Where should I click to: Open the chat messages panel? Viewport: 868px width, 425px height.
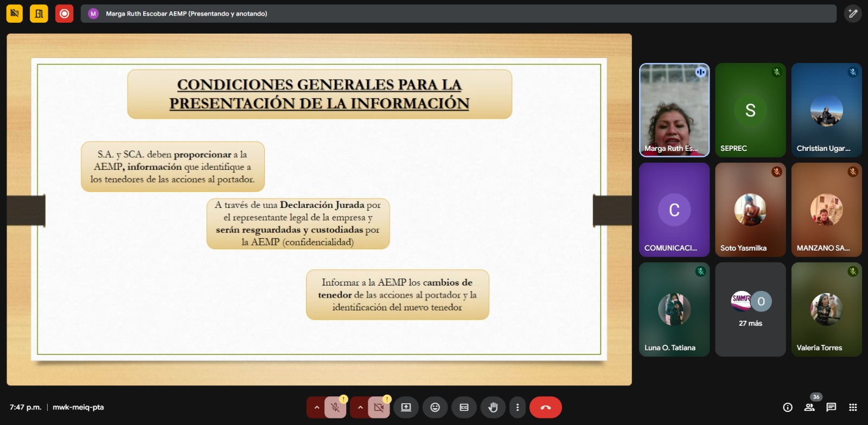coord(831,407)
